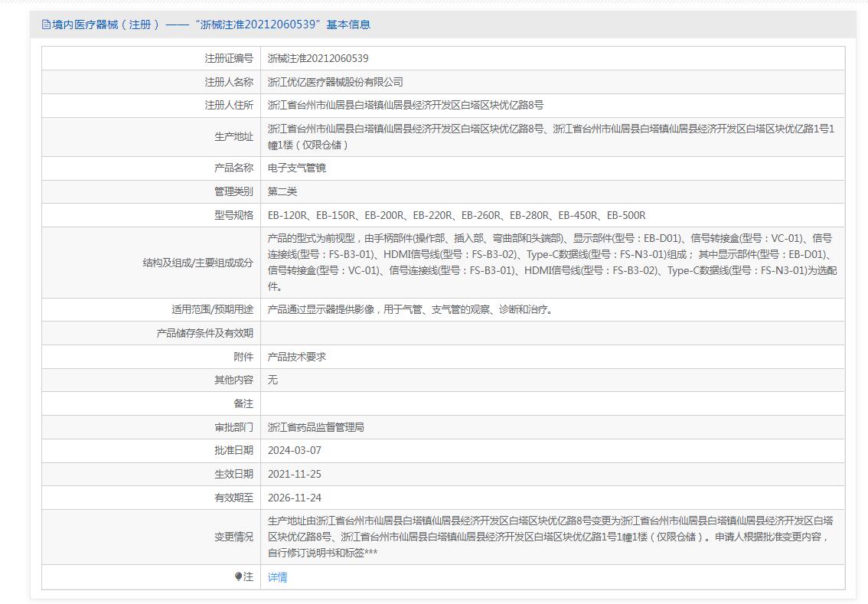
Task: Click the document icon in the header
Action: (x=46, y=24)
